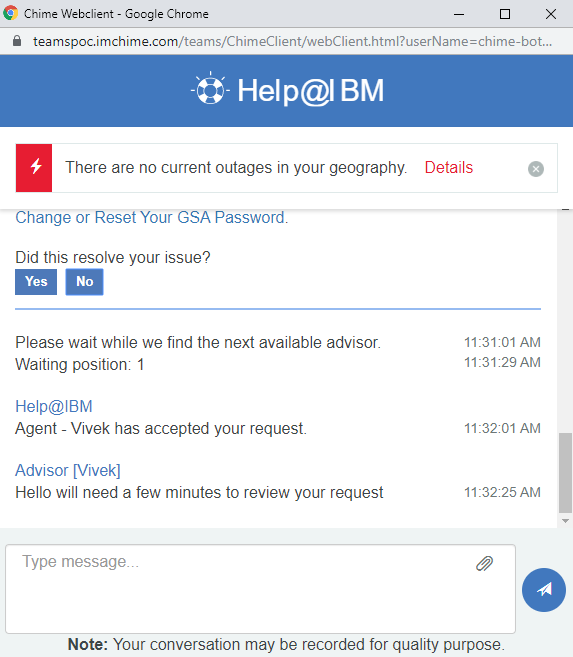Open outage Details link
This screenshot has height=657, width=573.
tap(449, 168)
